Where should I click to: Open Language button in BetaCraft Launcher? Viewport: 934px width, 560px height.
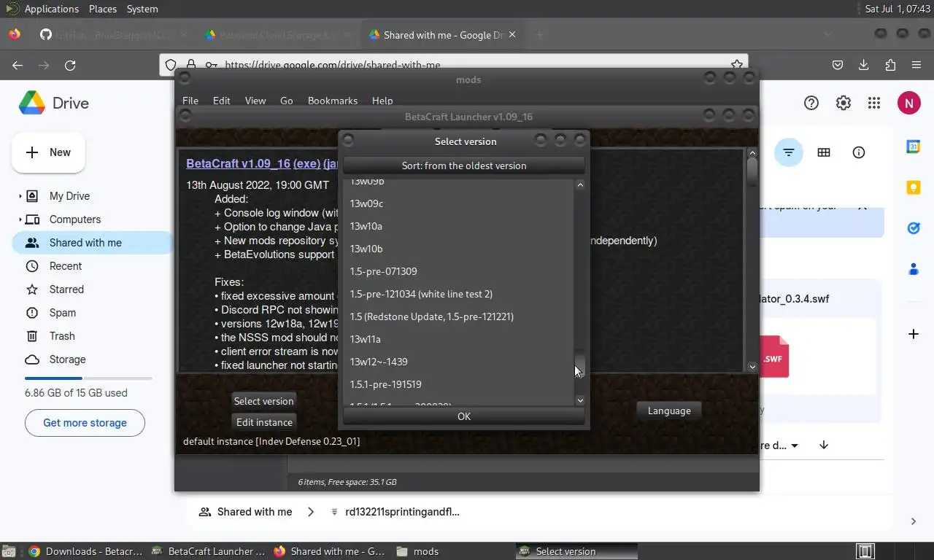tap(669, 411)
